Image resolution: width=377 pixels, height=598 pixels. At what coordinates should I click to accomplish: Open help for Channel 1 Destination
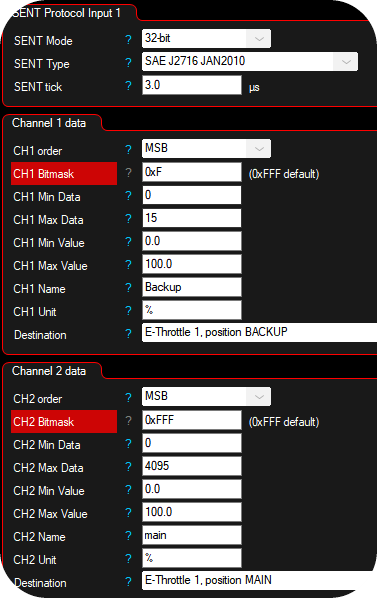coord(128,334)
